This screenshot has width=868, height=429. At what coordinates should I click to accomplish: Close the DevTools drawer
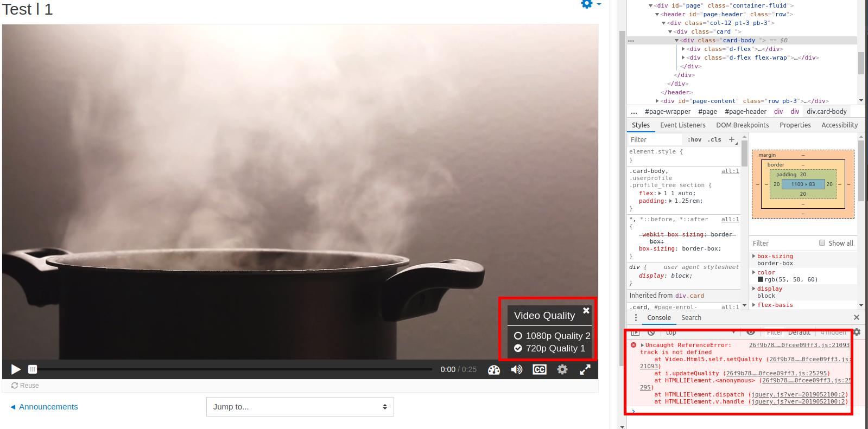click(857, 318)
